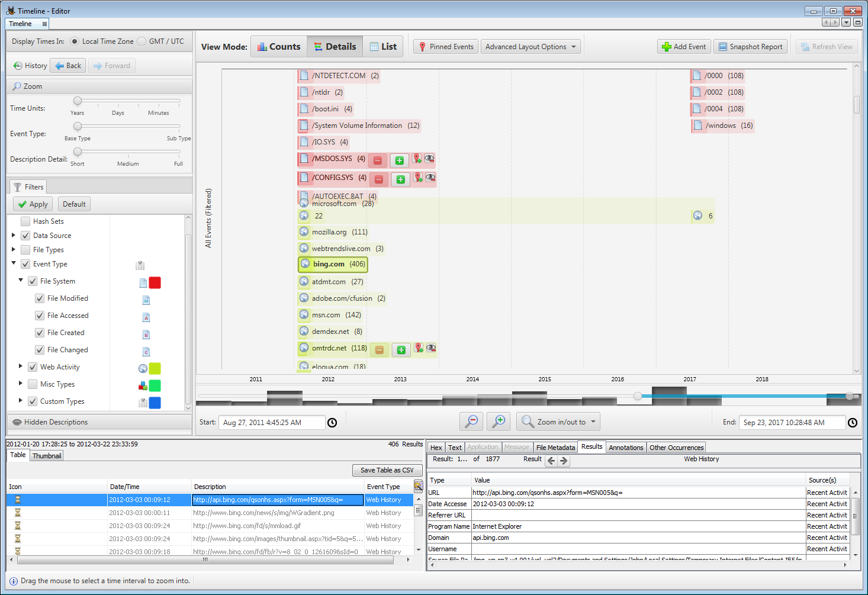868x595 pixels.
Task: Select the bing.com row in the timeline
Action: [332, 264]
